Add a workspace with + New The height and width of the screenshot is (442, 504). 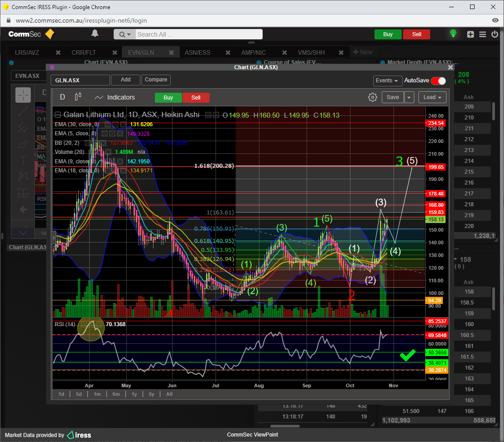point(363,52)
